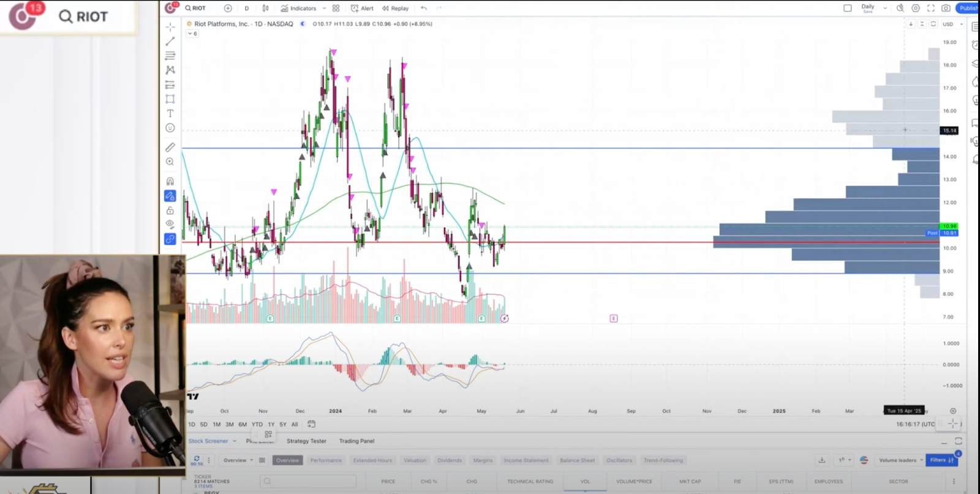Open the Overview column set dropdown
The height and width of the screenshot is (494, 980).
pos(238,460)
